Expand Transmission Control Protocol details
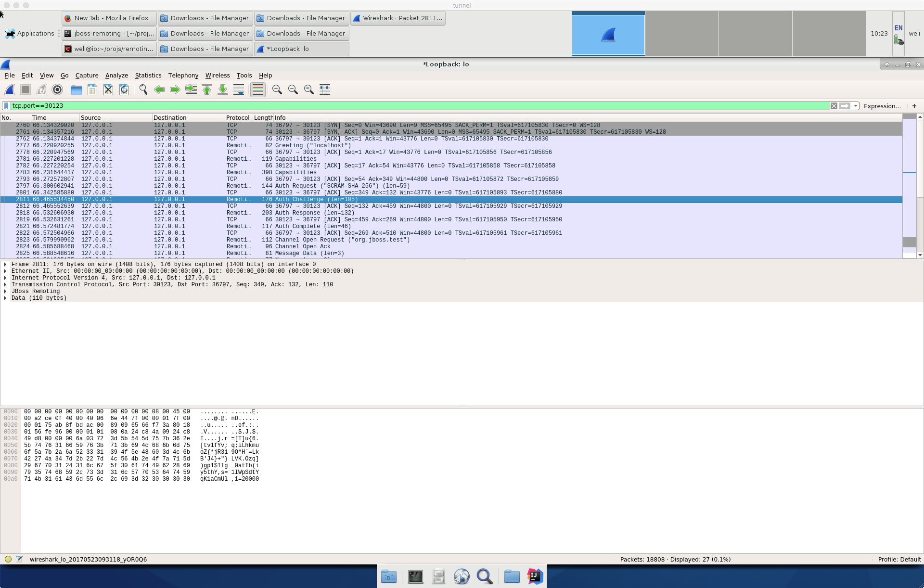 (5, 284)
